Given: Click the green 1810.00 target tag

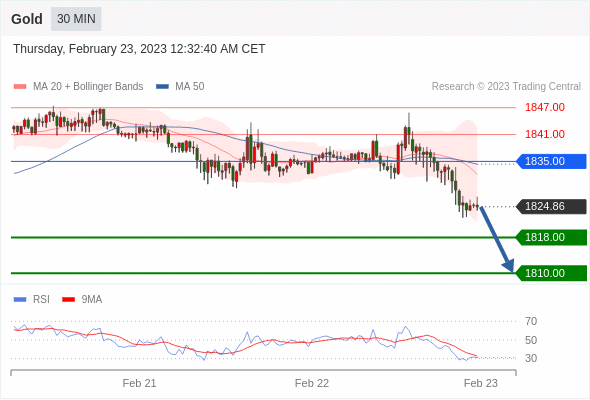Looking at the screenshot, I should point(551,273).
